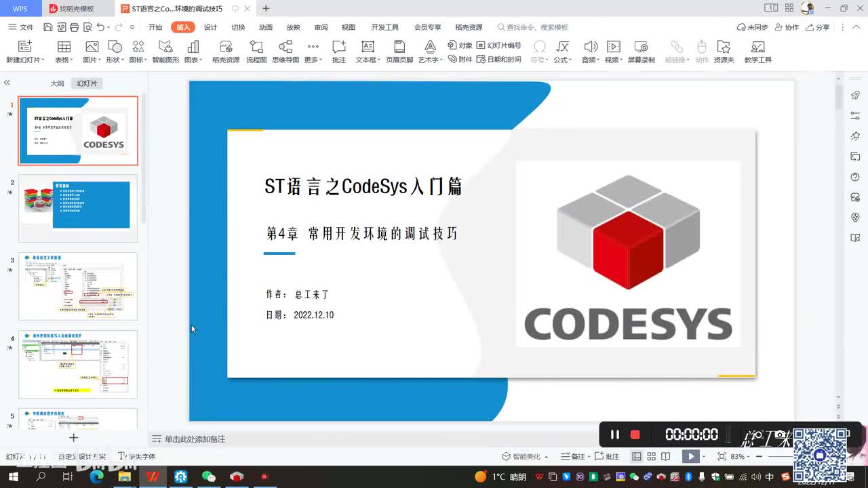
Task: Select slide 2 thumbnail
Action: pyautogui.click(x=78, y=208)
